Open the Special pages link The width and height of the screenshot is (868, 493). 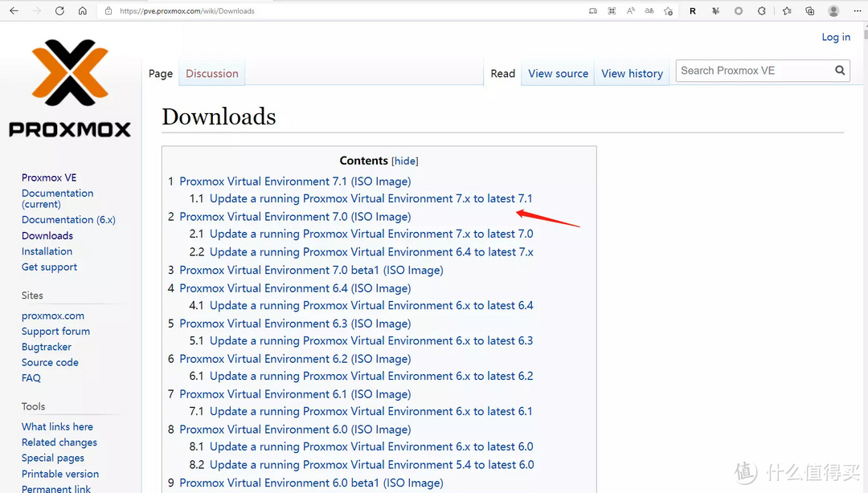click(53, 458)
